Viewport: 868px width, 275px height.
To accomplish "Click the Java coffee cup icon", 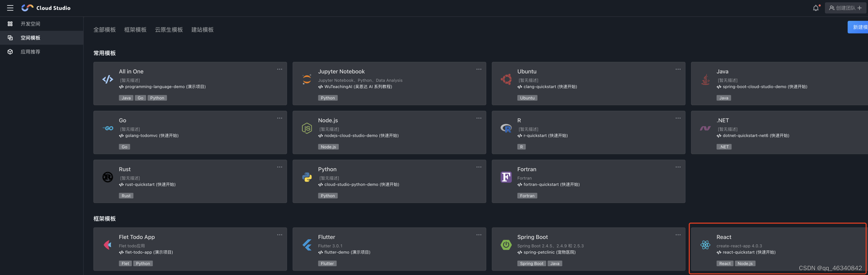I will (x=705, y=79).
